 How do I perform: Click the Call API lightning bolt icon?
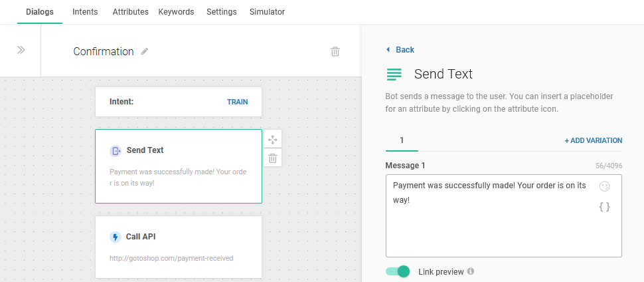116,237
